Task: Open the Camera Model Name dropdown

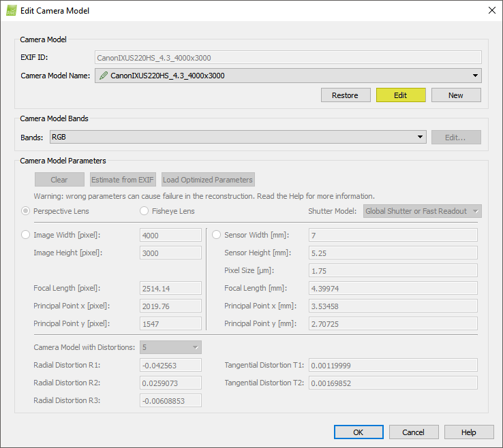Action: pyautogui.click(x=474, y=76)
